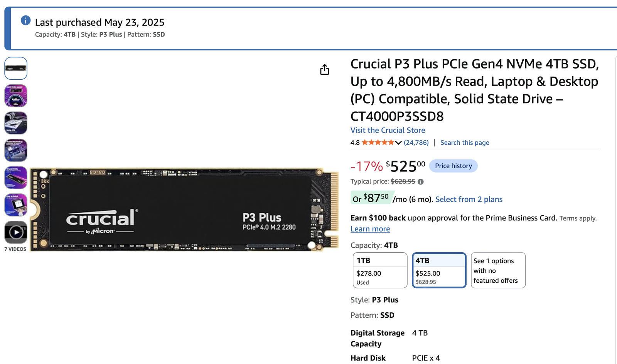The width and height of the screenshot is (617, 364).
Task: Click the info icon in purchase banner
Action: point(25,20)
